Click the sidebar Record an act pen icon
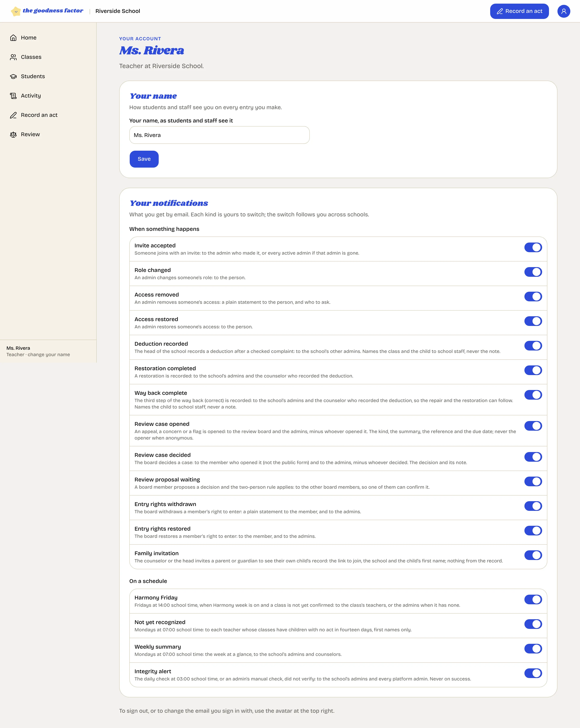 (13, 115)
